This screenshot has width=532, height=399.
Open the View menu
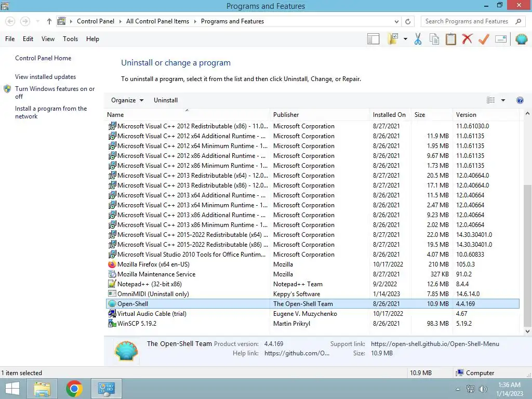tap(48, 39)
